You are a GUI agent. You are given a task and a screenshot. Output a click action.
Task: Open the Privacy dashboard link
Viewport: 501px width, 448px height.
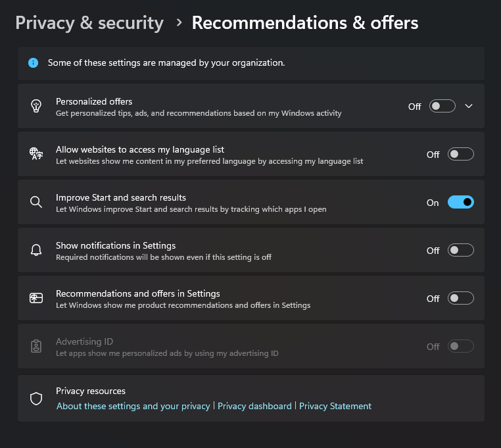click(x=254, y=406)
